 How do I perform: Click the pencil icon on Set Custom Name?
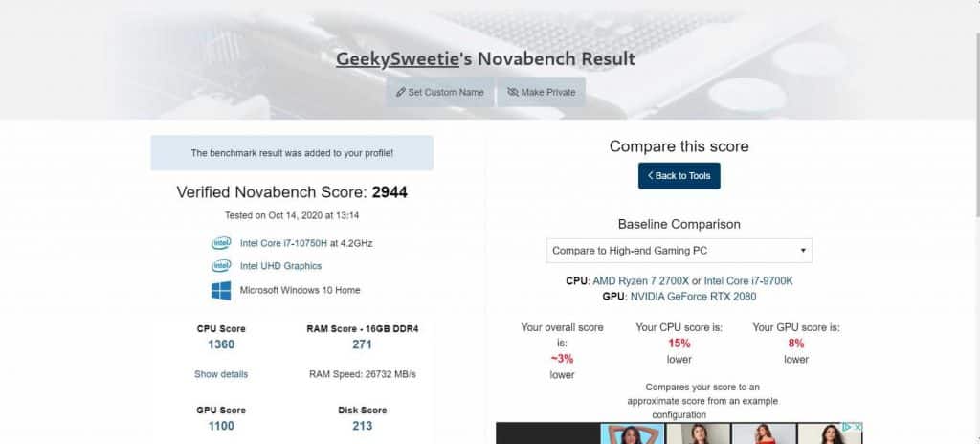[x=401, y=93]
